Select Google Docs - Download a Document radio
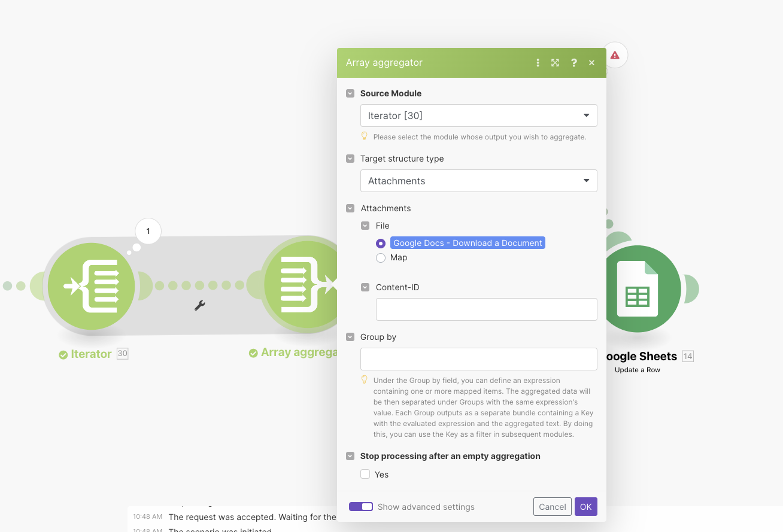783x532 pixels. (x=381, y=244)
